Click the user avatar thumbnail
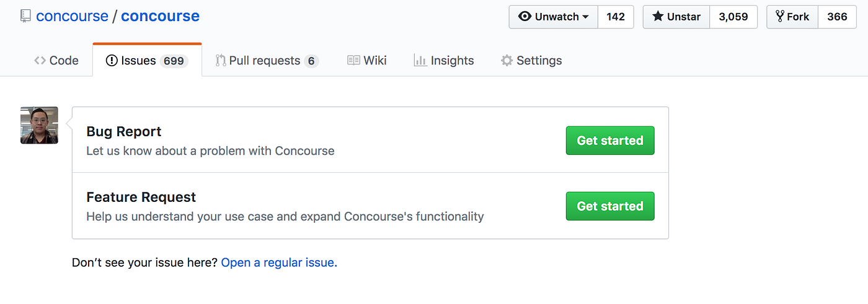The width and height of the screenshot is (868, 304). tap(39, 125)
